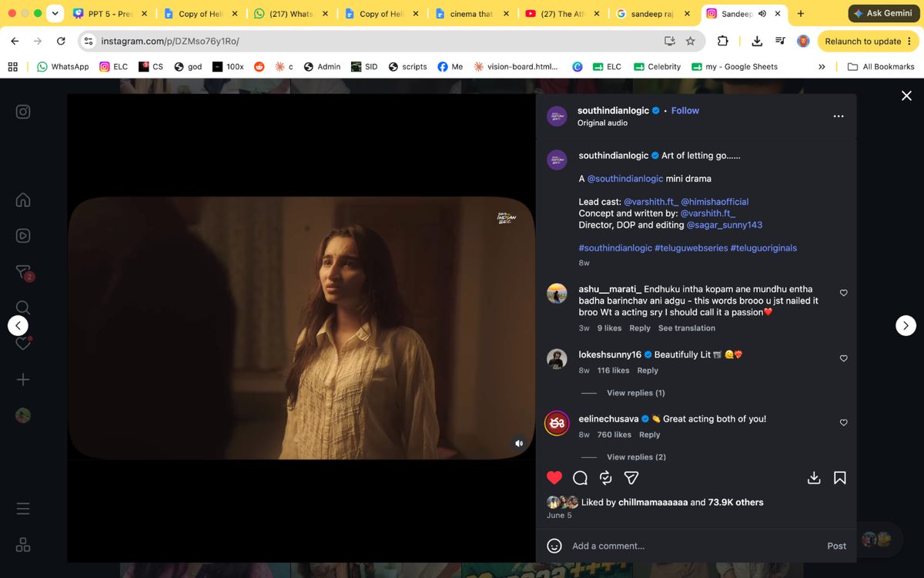Like ashu__marati_ comment heart

(x=844, y=293)
